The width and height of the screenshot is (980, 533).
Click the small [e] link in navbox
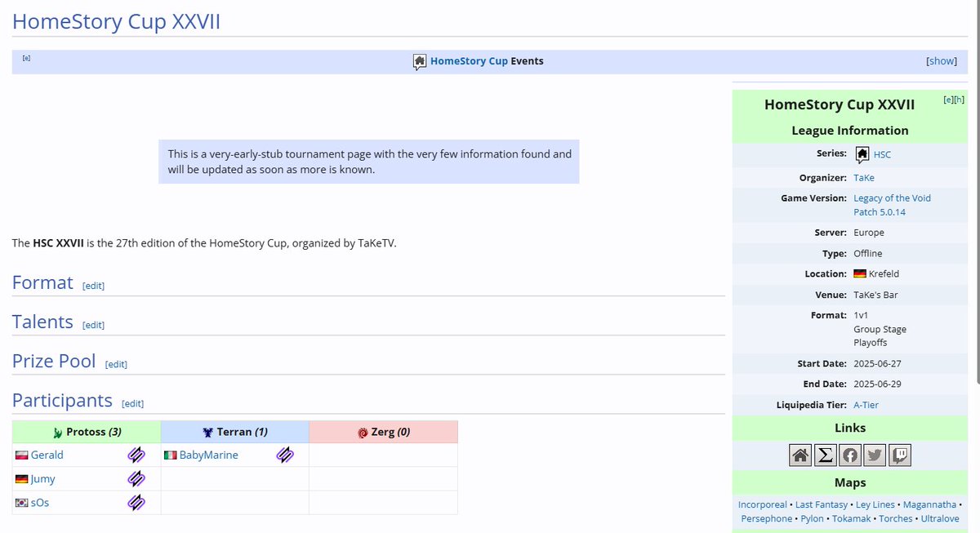pyautogui.click(x=27, y=58)
